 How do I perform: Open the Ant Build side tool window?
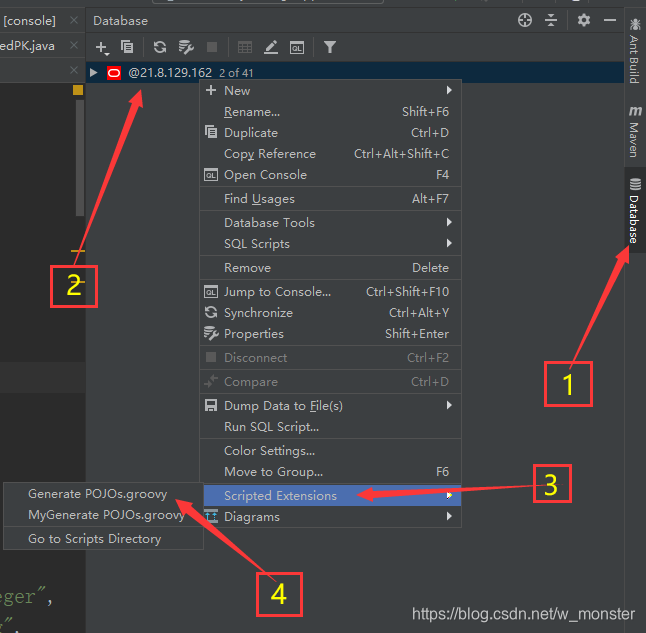coord(634,52)
